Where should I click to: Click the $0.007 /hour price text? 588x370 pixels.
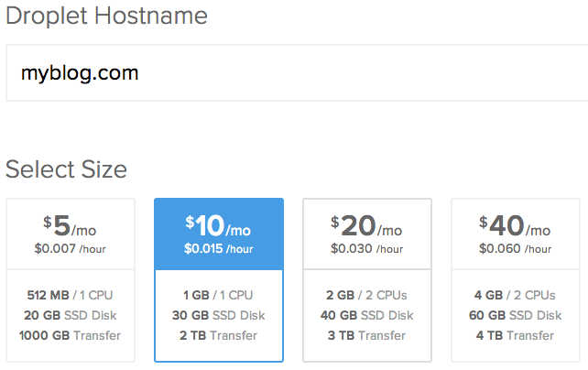coord(71,248)
